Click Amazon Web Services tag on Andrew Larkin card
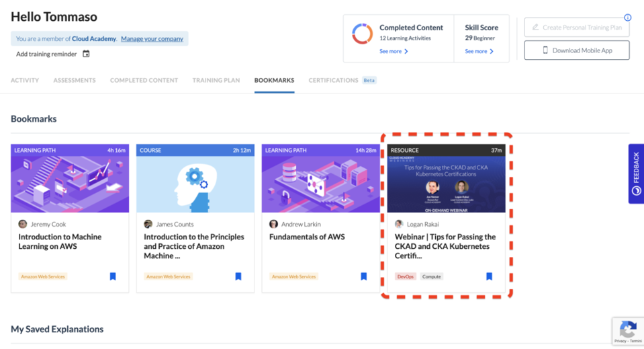This screenshot has height=349, width=644. (293, 276)
